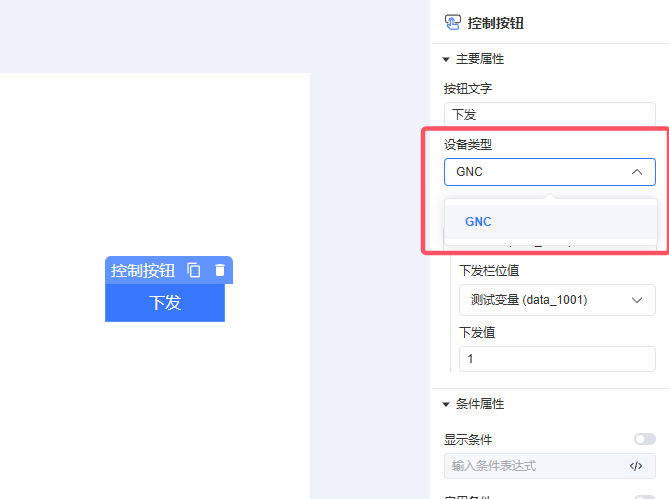This screenshot has width=669, height=499.
Task: Click the 下发值 input containing 1
Action: (557, 359)
